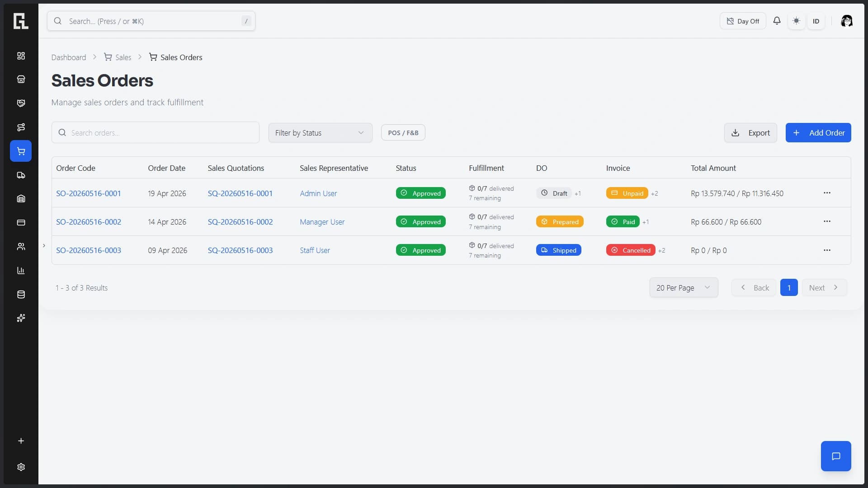Click the Fulfillment column header
The height and width of the screenshot is (488, 868).
486,168
